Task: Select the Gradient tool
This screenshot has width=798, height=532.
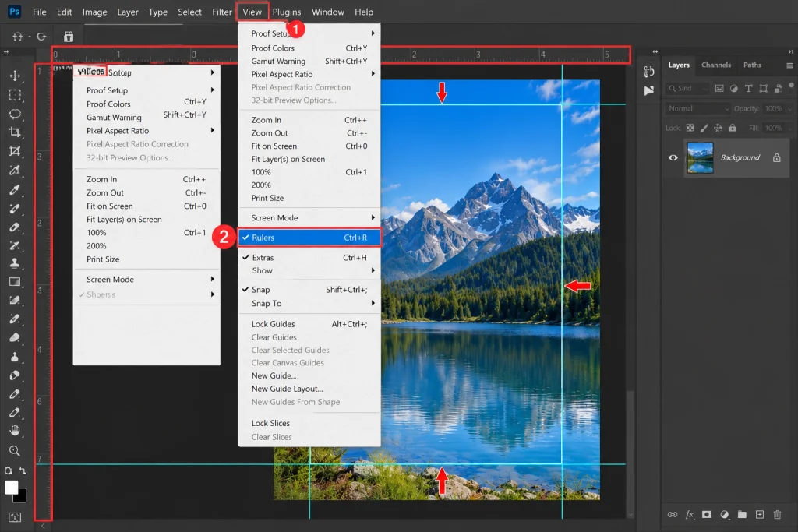Action: [x=15, y=282]
